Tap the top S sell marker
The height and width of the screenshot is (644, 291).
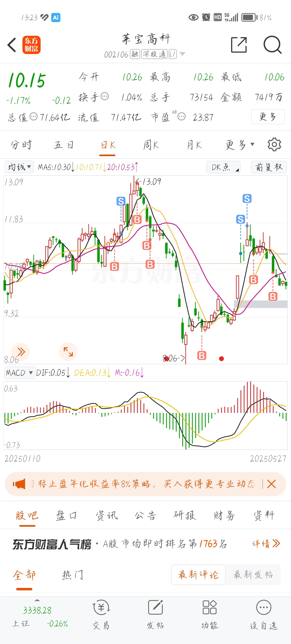click(247, 198)
